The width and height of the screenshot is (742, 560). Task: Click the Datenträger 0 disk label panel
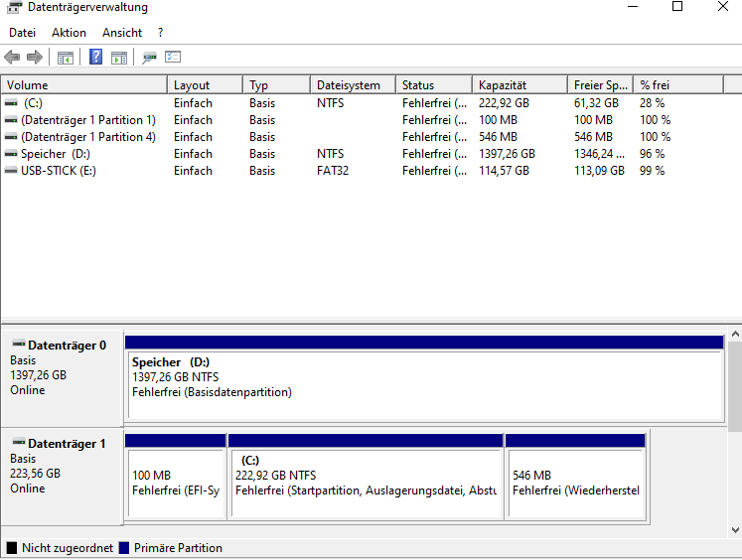tap(62, 378)
